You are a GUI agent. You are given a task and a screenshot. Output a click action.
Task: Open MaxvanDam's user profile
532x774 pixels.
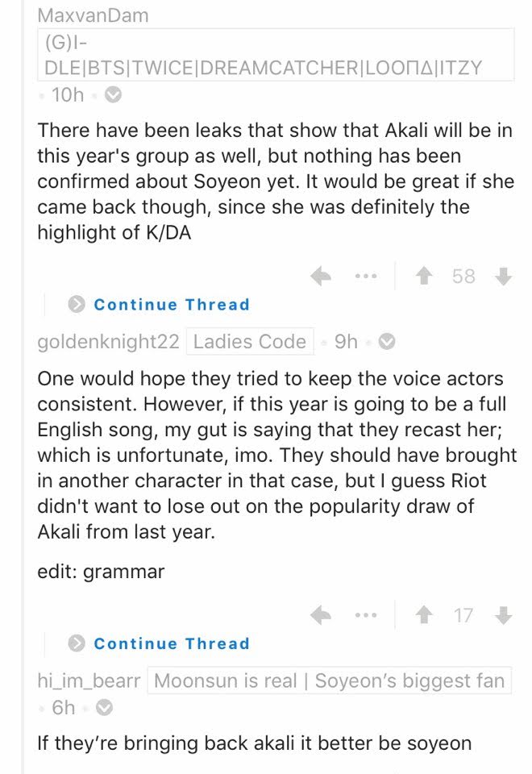[93, 16]
